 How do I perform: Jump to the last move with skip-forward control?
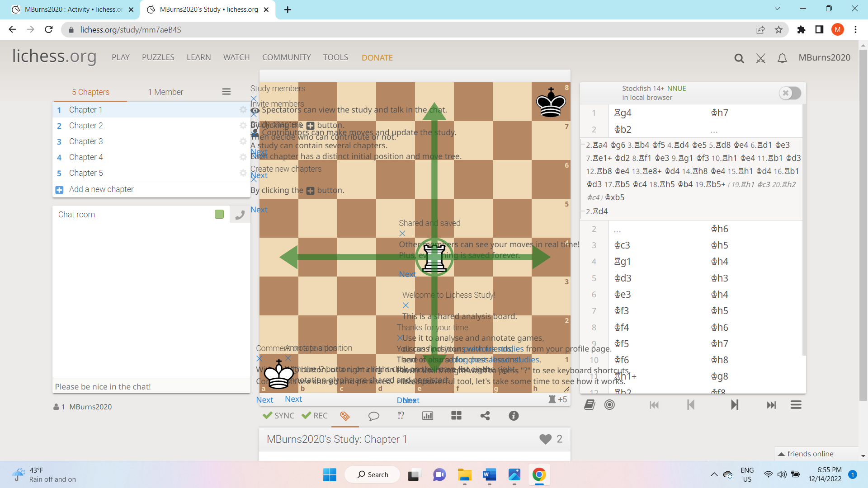(x=771, y=405)
